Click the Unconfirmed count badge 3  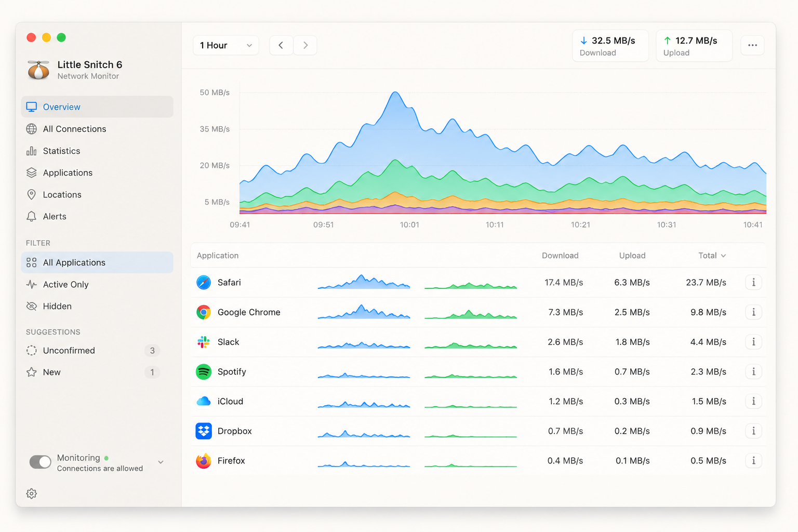(x=152, y=350)
